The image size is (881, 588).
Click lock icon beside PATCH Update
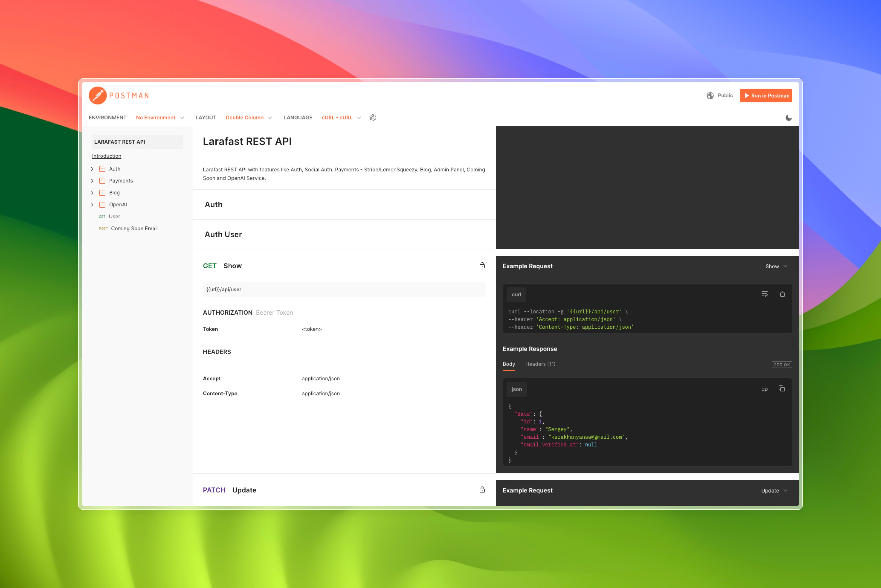pos(482,490)
